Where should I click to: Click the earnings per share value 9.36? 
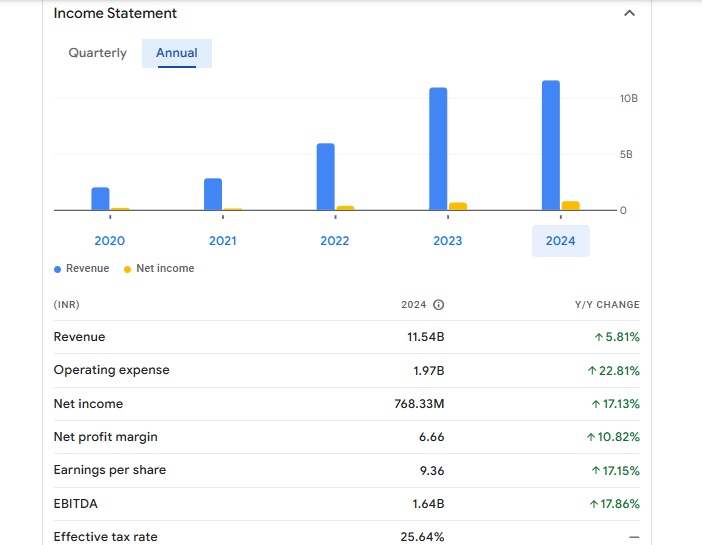[x=432, y=471]
